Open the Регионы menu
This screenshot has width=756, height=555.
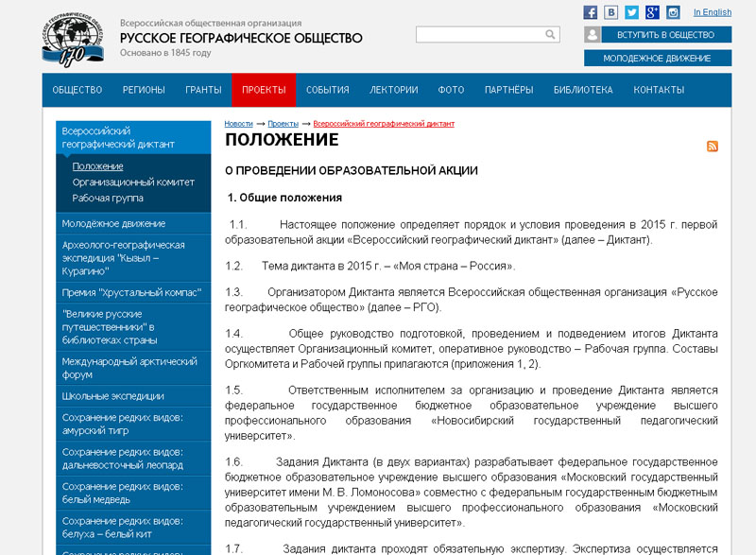pyautogui.click(x=144, y=90)
